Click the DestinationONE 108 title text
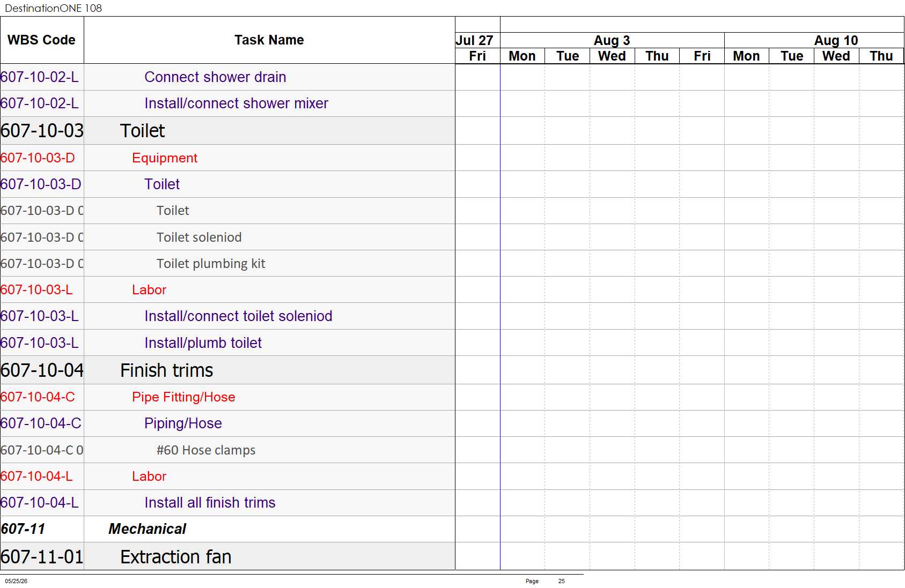The width and height of the screenshot is (905, 588). [x=53, y=8]
